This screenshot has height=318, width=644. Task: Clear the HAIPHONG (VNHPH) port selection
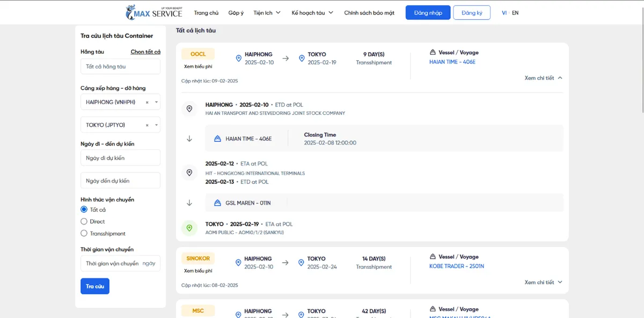(147, 102)
